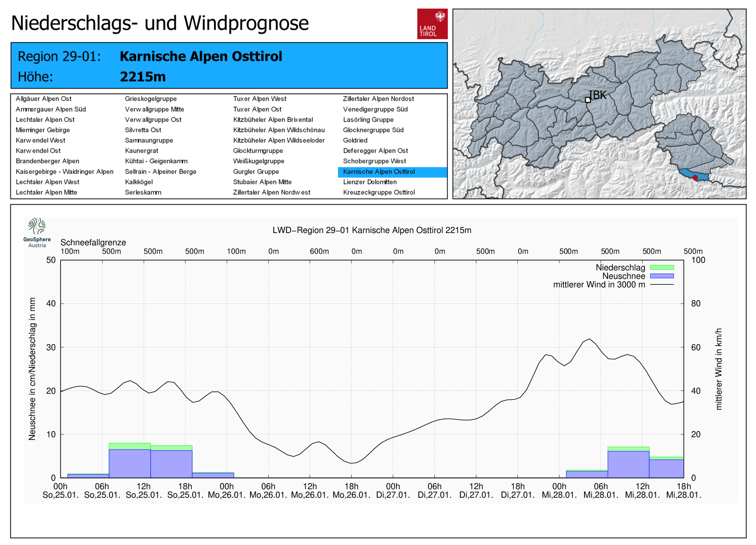Viewport: 756px width, 545px height.
Task: Click the mittlerer Wind legend line
Action: (661, 285)
